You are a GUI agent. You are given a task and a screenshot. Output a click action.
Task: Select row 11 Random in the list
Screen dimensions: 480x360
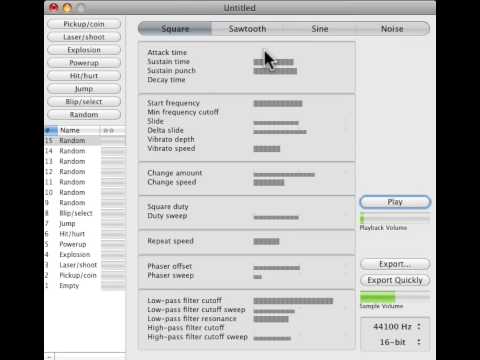tap(85, 182)
